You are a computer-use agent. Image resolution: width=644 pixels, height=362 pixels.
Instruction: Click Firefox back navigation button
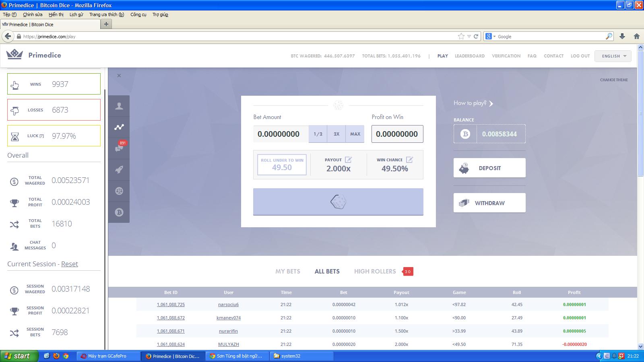tap(8, 36)
